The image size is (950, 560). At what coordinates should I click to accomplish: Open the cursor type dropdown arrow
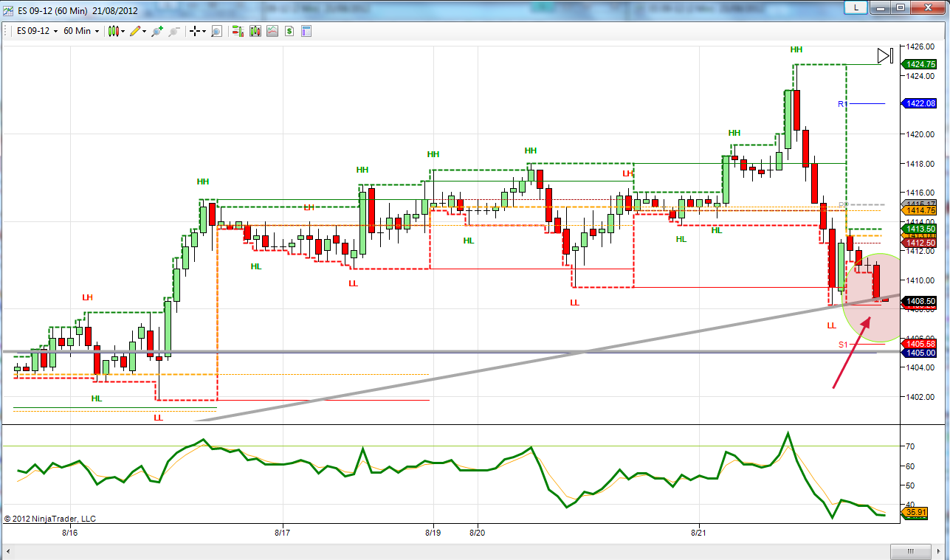[x=204, y=31]
